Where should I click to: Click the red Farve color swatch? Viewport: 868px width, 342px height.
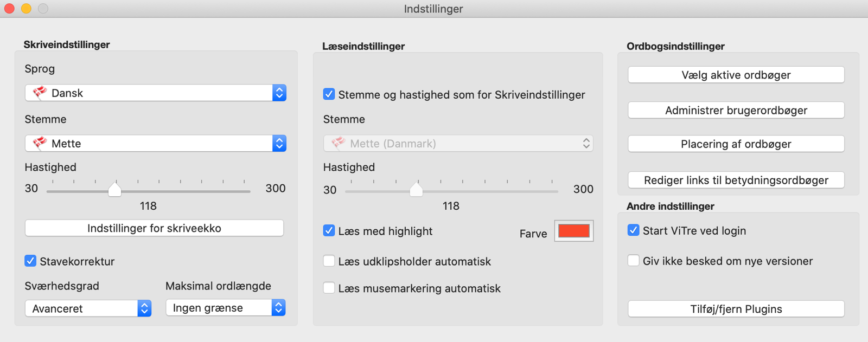point(573,230)
